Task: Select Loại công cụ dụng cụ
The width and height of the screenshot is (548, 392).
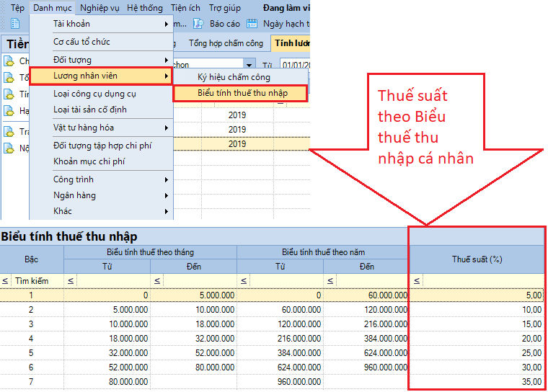Action: click(102, 94)
